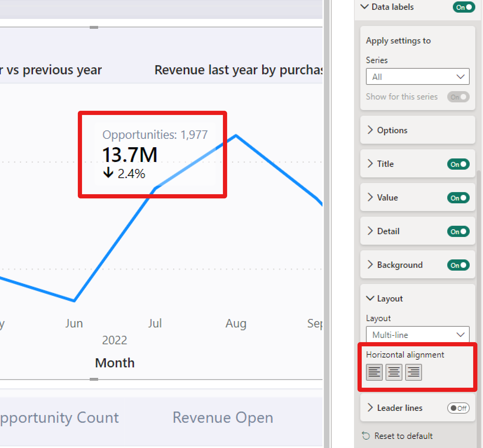Disable the Background toggle
The width and height of the screenshot is (483, 448).
point(458,265)
